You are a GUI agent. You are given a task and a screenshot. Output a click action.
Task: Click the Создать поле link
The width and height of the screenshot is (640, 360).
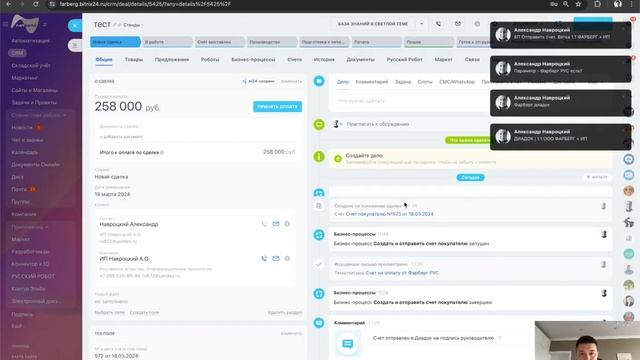point(144,313)
